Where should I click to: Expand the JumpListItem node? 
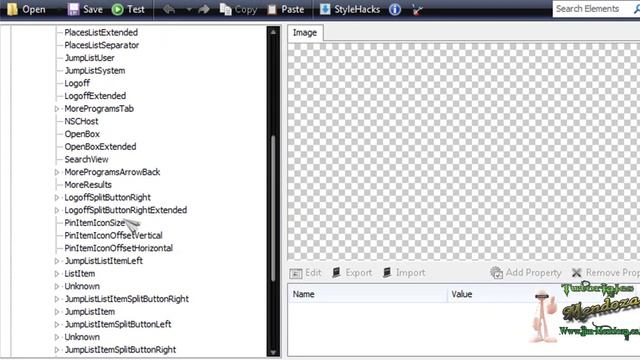(x=57, y=312)
